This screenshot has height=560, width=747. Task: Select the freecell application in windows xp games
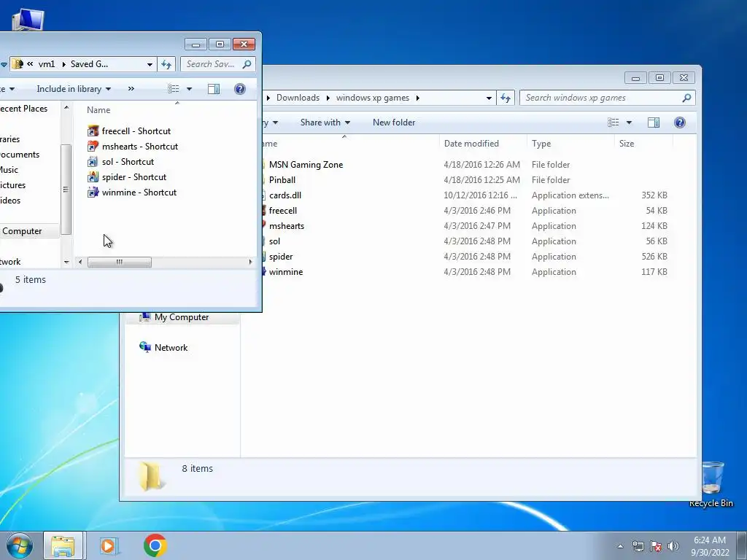282,211
